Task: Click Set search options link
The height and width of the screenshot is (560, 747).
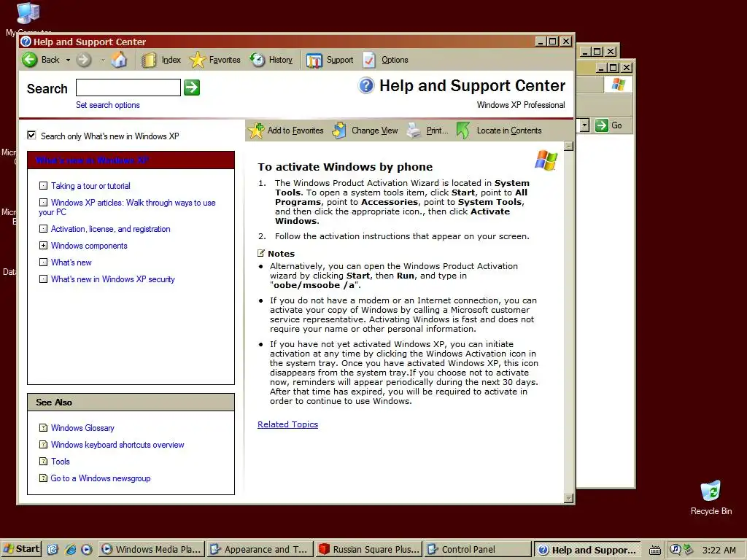Action: [108, 105]
